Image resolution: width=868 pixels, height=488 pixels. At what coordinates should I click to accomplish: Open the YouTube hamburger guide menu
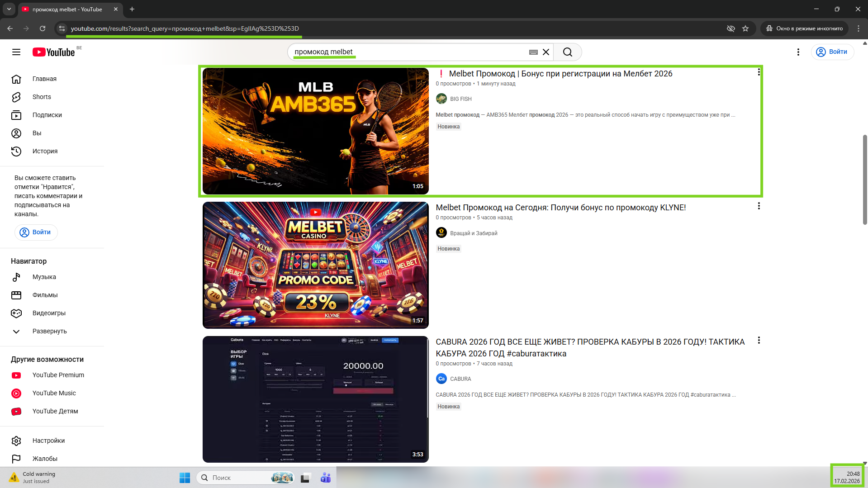[16, 52]
